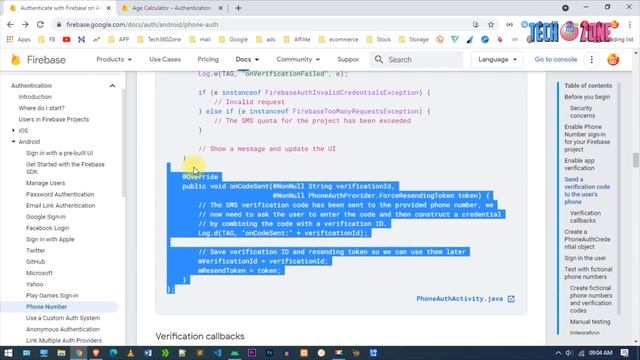640x360 pixels.
Task: Click the page vertical scrollbar thumb
Action: click(x=636, y=160)
